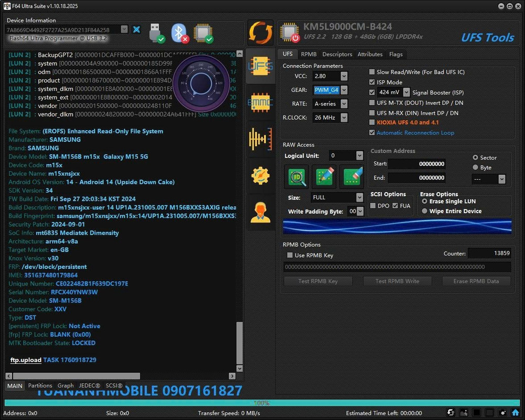
Task: Click the chip detected status icon
Action: tap(203, 33)
